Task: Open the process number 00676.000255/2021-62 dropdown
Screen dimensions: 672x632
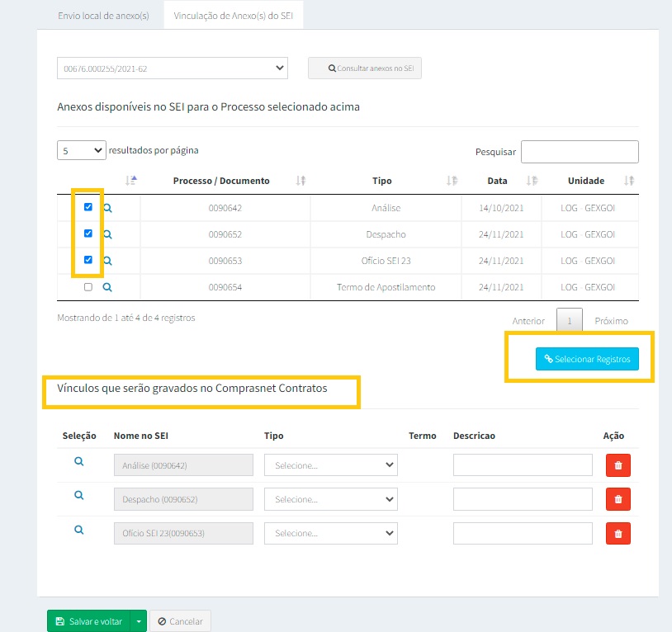Action: tap(173, 68)
